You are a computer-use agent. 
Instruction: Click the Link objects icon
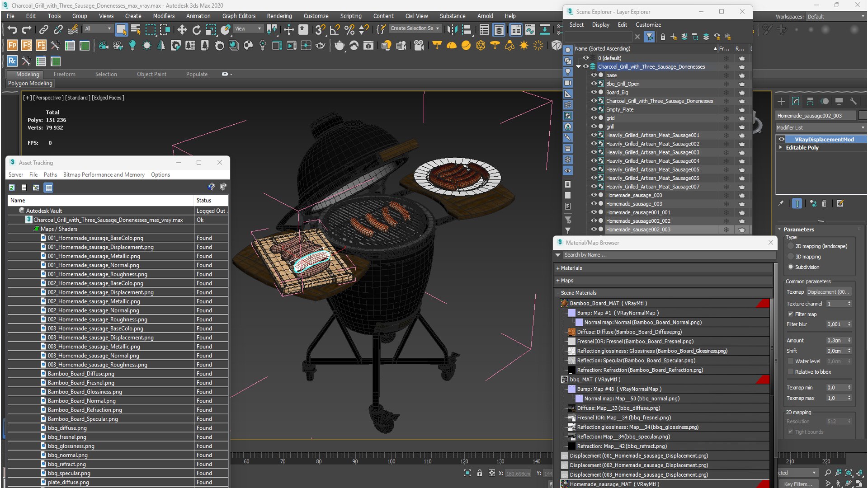tap(43, 30)
